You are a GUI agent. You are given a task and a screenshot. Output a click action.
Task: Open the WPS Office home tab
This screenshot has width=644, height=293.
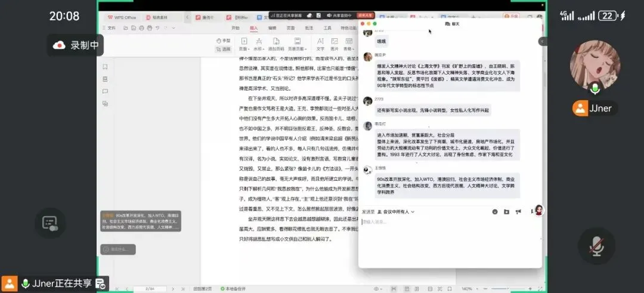(x=122, y=17)
